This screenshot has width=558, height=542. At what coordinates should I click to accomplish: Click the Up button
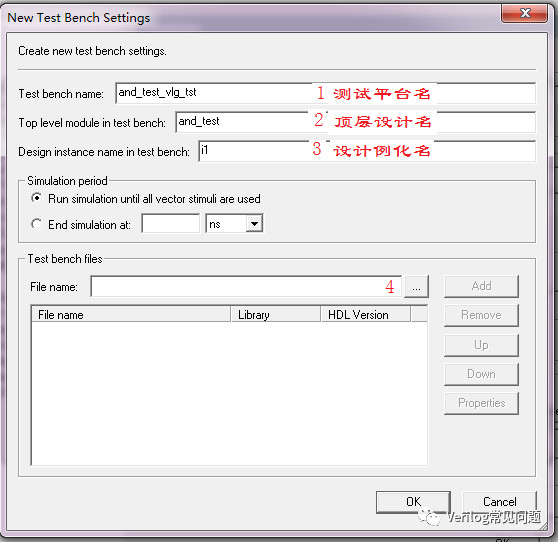coord(481,345)
